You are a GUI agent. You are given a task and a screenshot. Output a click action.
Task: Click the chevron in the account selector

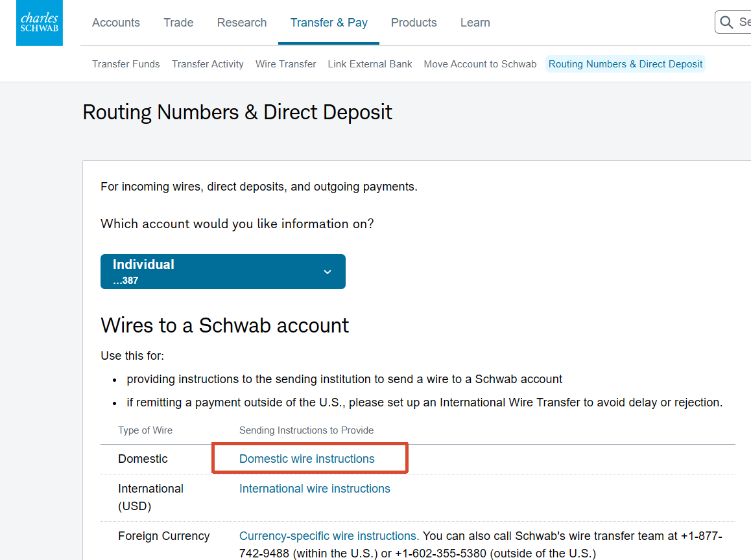pos(328,272)
